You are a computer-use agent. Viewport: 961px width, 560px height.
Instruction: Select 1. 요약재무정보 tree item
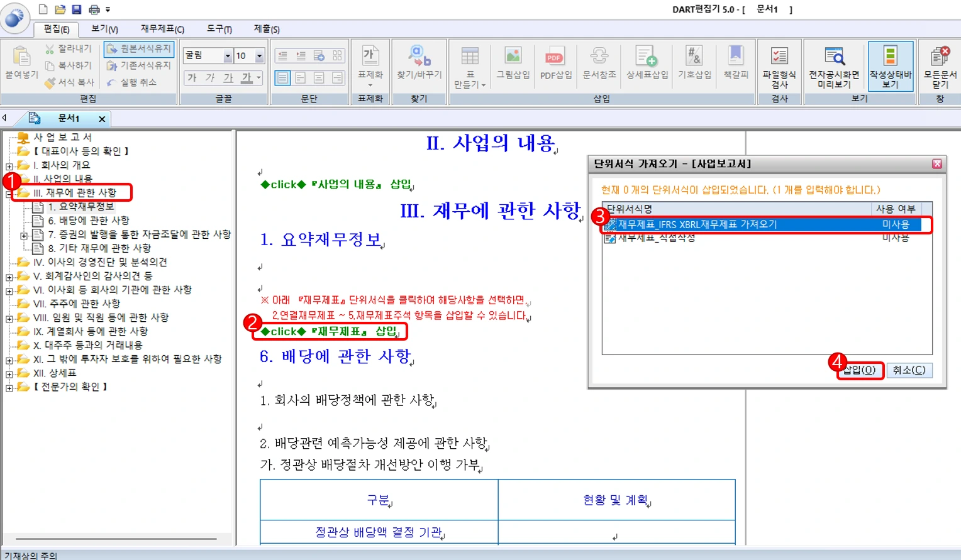pyautogui.click(x=81, y=207)
